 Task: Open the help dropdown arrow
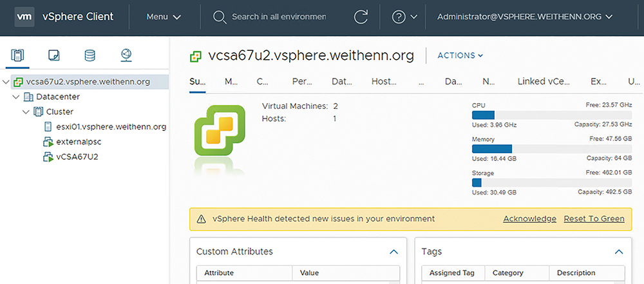pos(413,17)
